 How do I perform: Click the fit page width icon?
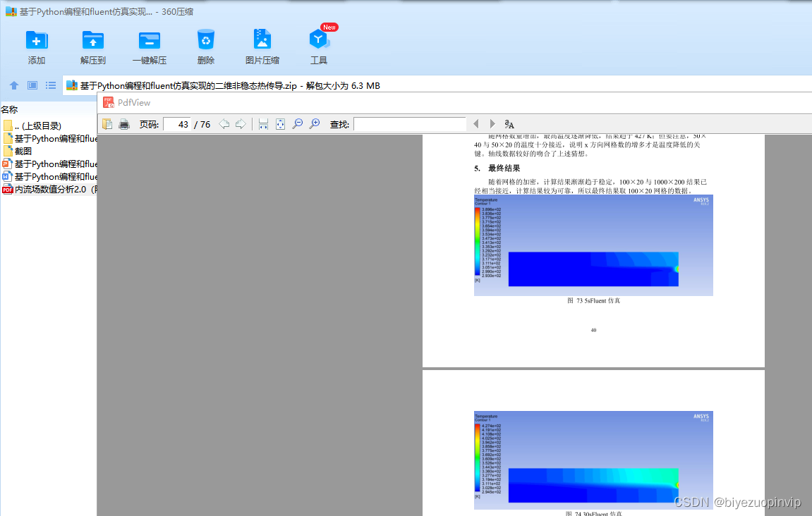pos(263,124)
